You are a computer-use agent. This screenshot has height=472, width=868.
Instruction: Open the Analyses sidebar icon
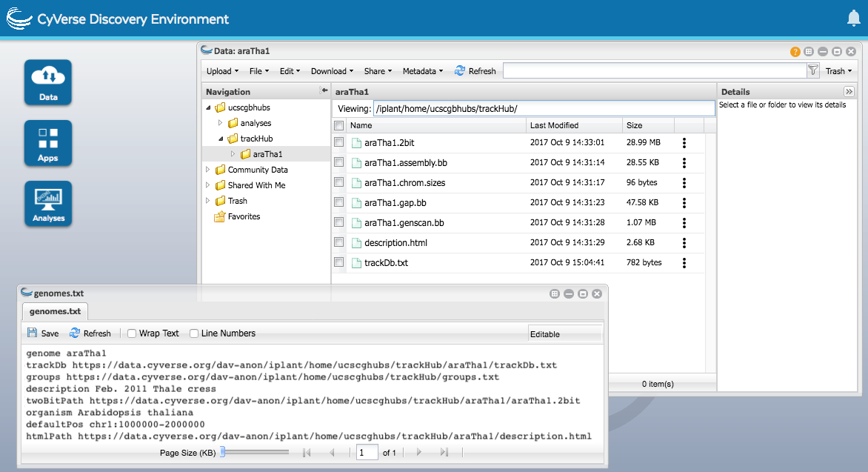[48, 203]
